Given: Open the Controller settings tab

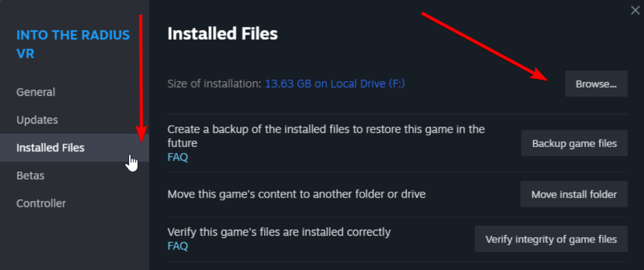Looking at the screenshot, I should click(x=41, y=203).
